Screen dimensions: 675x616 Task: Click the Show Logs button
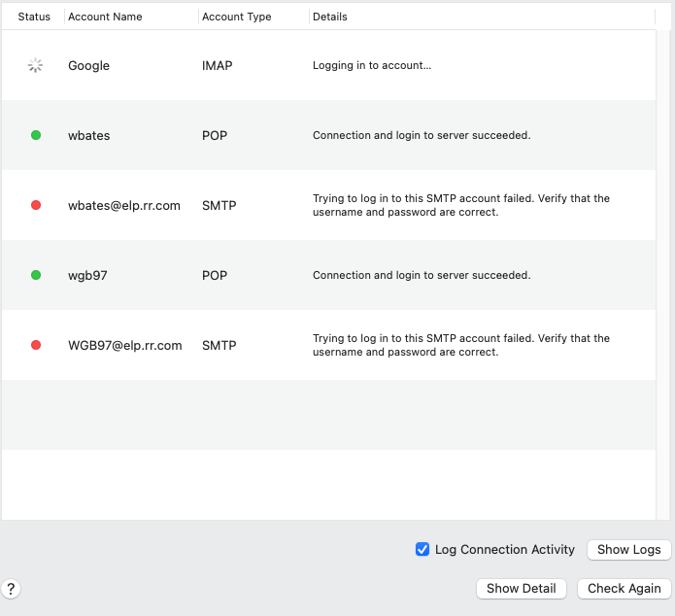[x=628, y=549]
